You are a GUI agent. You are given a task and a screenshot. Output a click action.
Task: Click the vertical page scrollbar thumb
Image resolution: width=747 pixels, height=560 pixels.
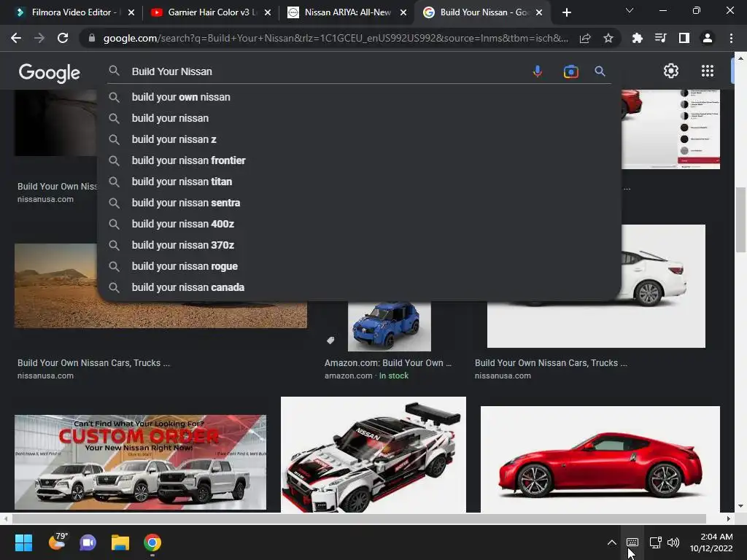tap(740, 220)
